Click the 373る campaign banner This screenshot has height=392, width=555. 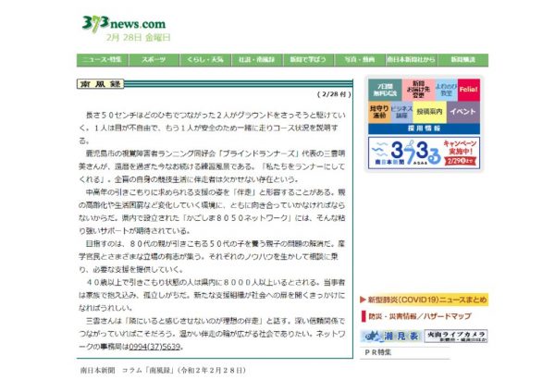click(x=425, y=151)
